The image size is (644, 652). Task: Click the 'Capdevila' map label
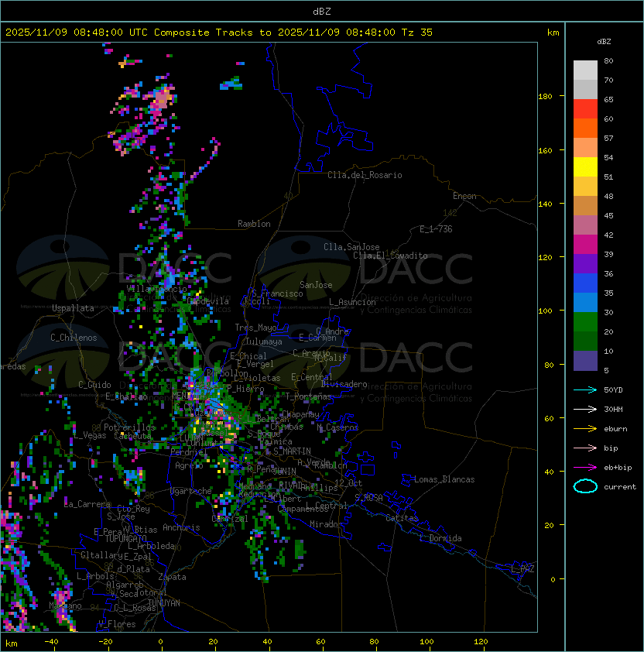pos(207,300)
